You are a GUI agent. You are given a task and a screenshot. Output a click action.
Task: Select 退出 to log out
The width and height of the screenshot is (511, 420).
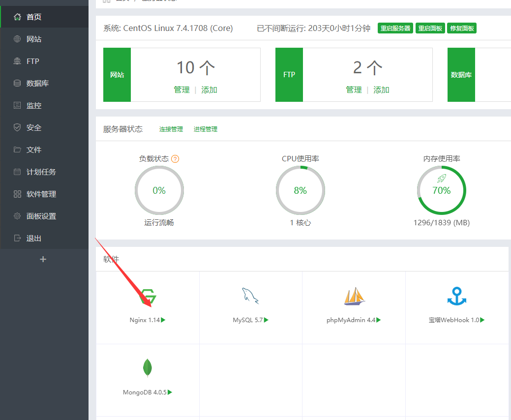click(44, 238)
